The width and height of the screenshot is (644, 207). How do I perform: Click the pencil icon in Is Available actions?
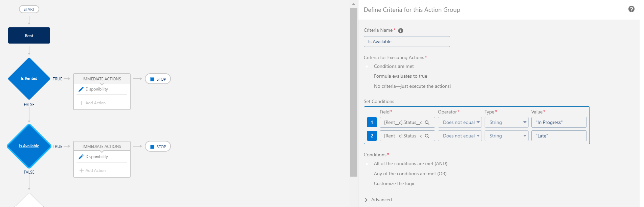pyautogui.click(x=81, y=157)
